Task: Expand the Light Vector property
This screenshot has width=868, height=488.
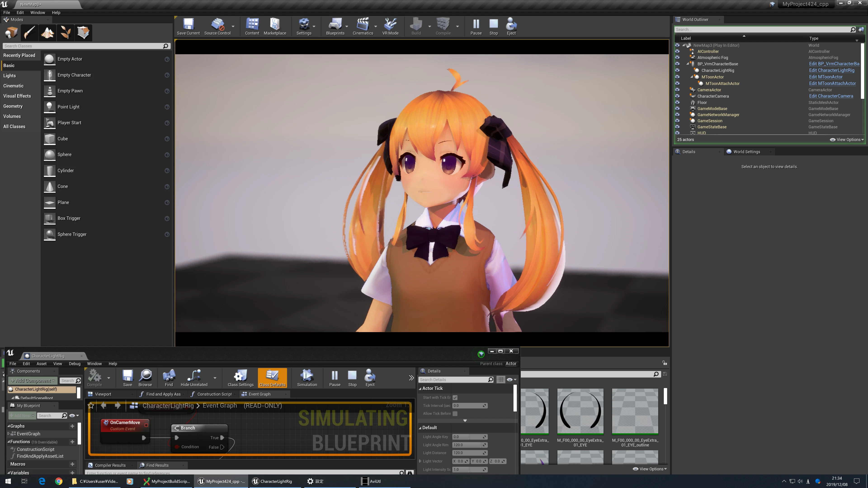Action: [x=420, y=461]
